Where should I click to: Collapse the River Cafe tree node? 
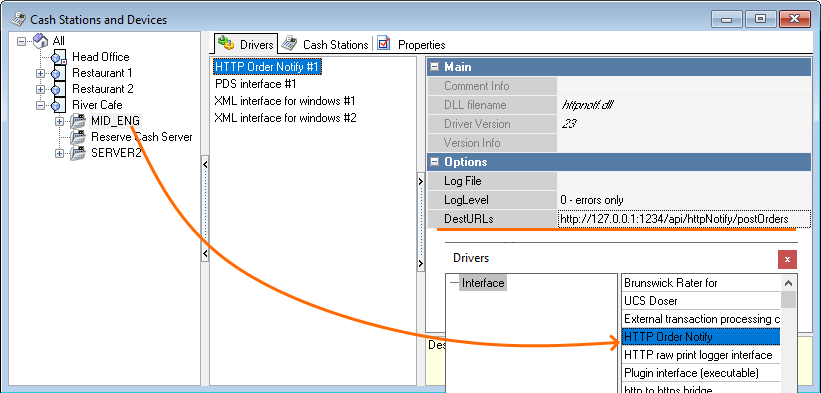point(40,106)
